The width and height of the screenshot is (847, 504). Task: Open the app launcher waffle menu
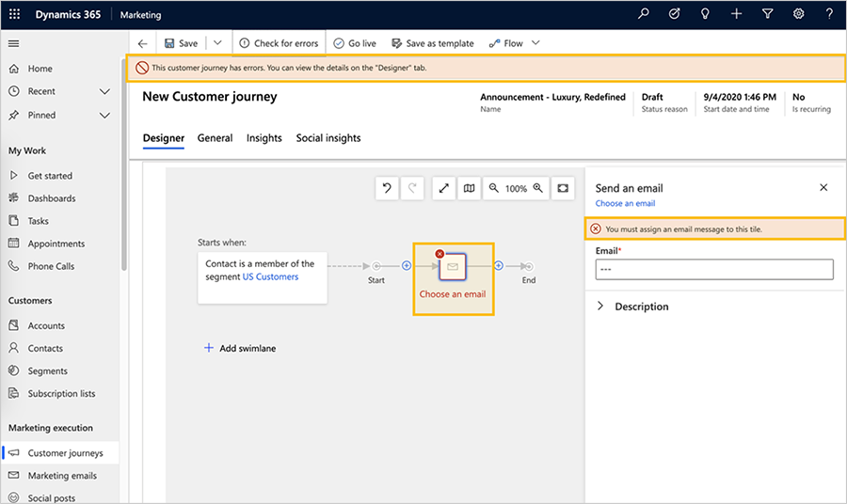pos(15,15)
